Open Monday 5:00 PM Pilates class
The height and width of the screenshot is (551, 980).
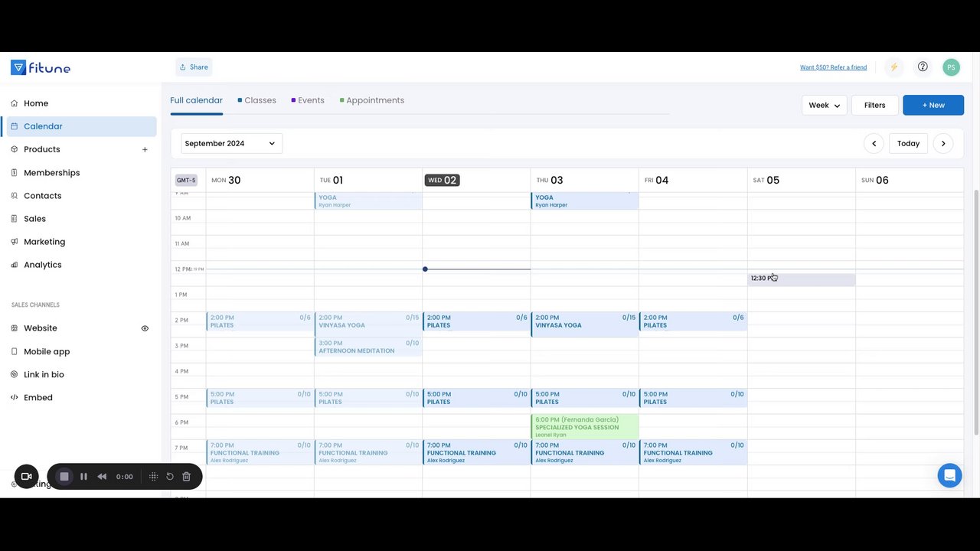tap(260, 398)
